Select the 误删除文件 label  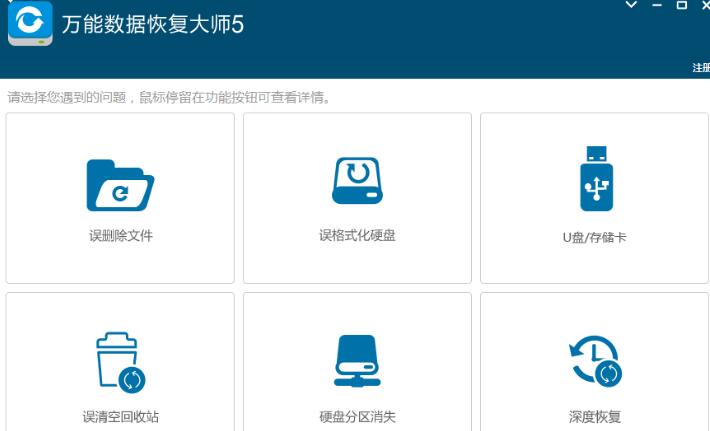click(x=121, y=236)
